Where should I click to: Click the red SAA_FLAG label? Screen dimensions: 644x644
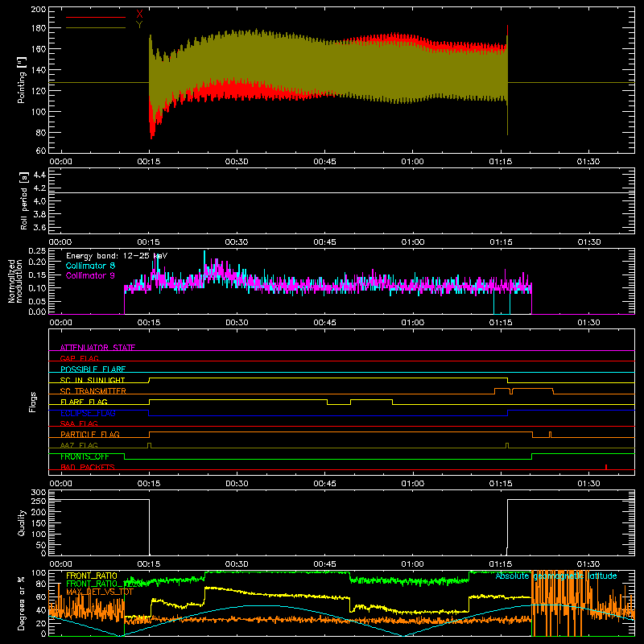[x=79, y=423]
